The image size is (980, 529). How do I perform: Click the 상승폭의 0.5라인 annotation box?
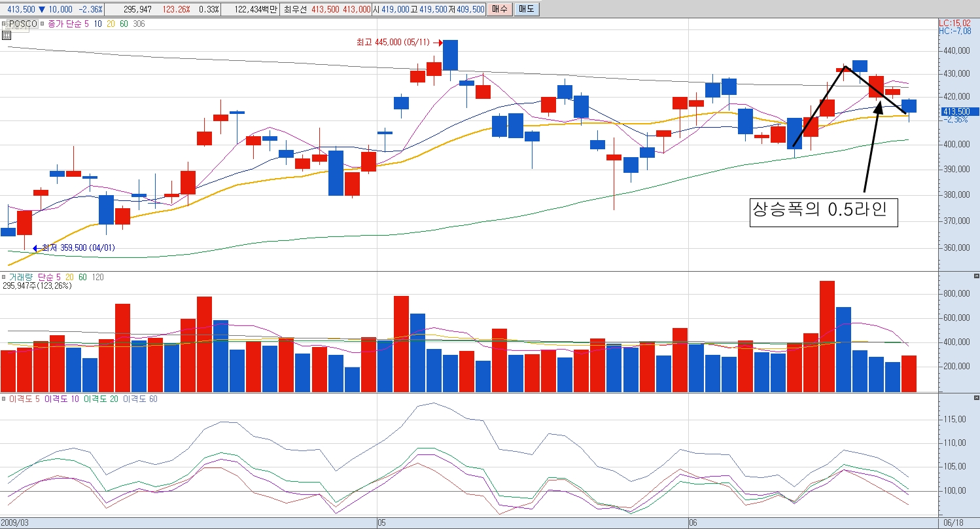(x=824, y=211)
